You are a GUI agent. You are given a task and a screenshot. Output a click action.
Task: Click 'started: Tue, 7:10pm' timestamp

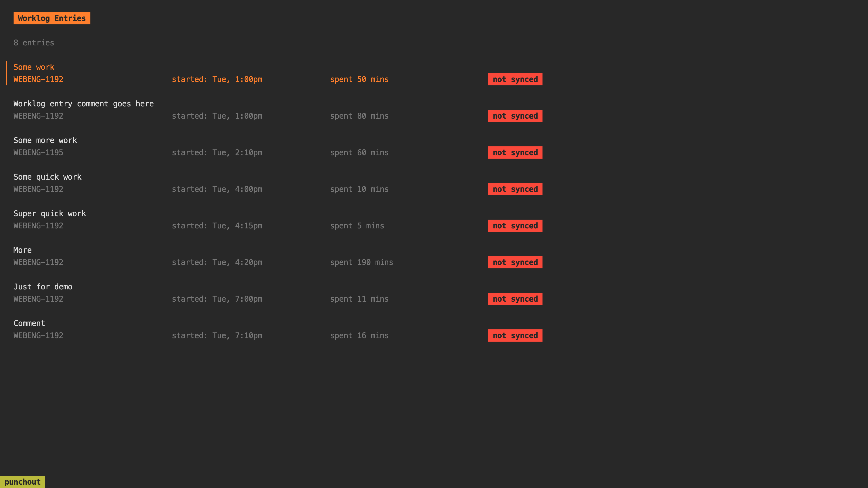(x=217, y=335)
